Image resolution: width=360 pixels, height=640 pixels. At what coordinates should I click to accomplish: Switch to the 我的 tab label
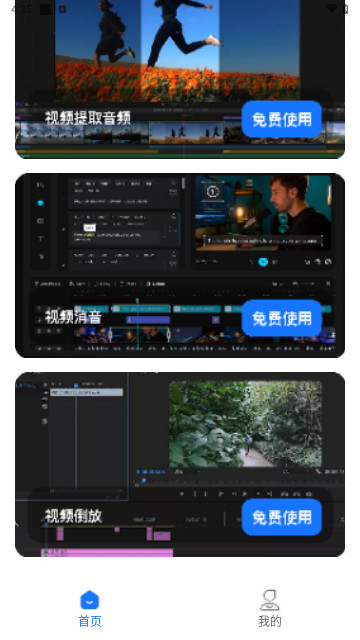270,622
